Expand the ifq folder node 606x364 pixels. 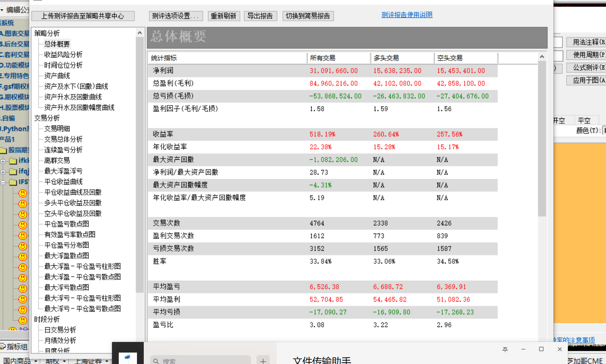[3, 172]
